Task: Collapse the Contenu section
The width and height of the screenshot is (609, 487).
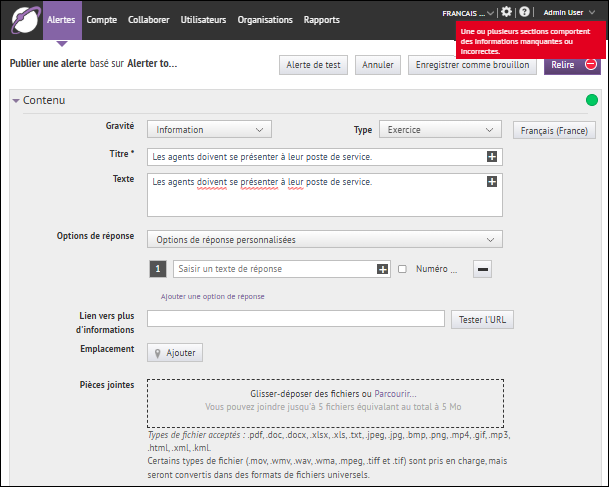Action: pyautogui.click(x=16, y=101)
